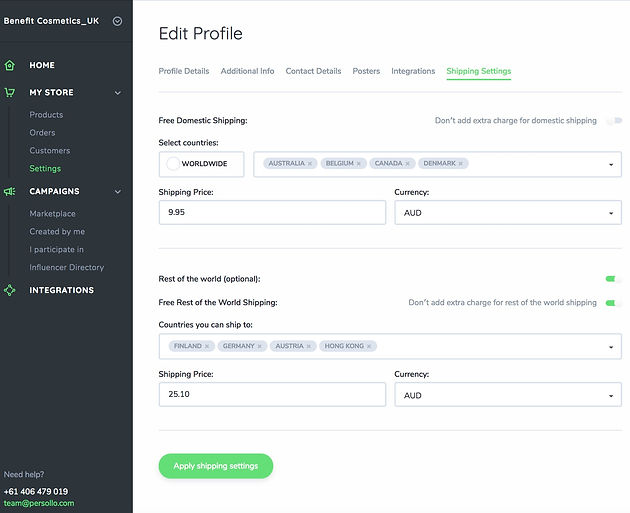The width and height of the screenshot is (630, 513).
Task: Collapse the My Store sidebar section
Action: [118, 93]
